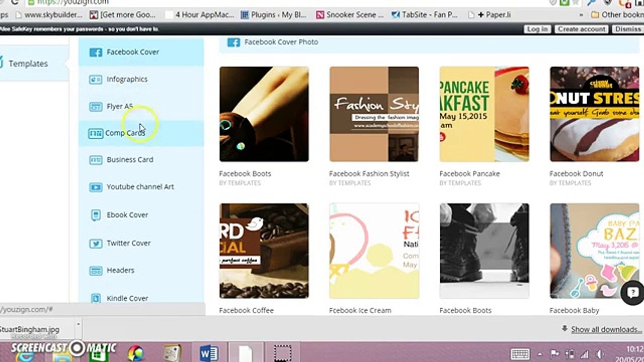Viewport: 644px width, 362px height.
Task: Select the Headers category
Action: click(141, 271)
